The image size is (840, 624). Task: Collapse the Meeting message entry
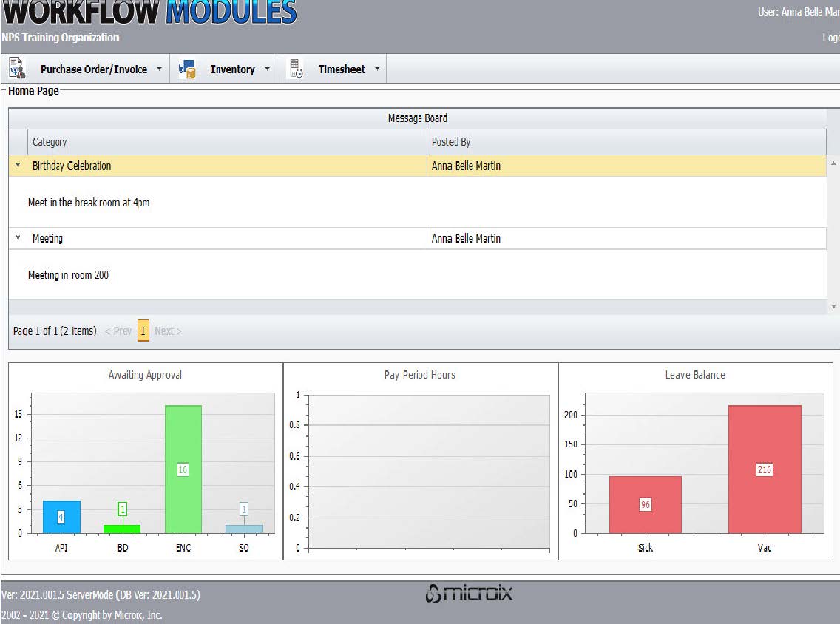click(x=17, y=237)
